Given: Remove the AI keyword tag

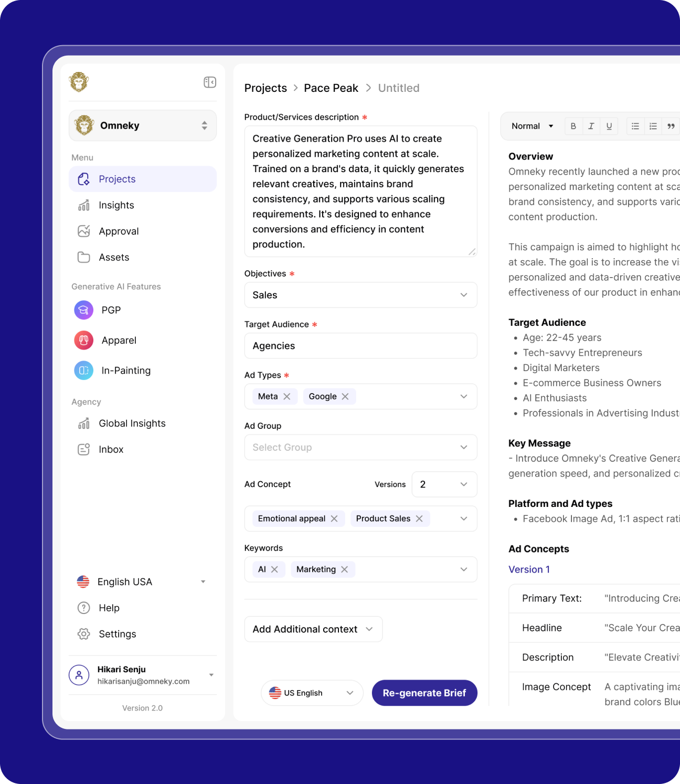Looking at the screenshot, I should click(274, 569).
